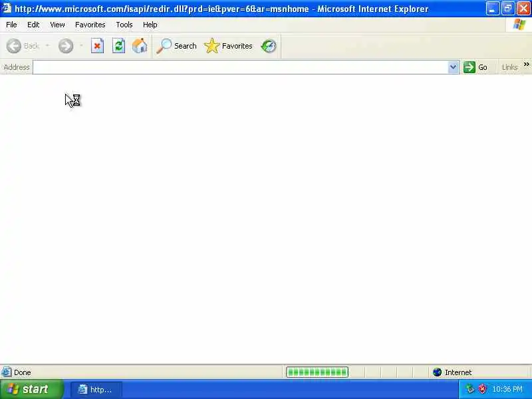Viewport: 532px width, 399px height.
Task: Click the network tray icon
Action: click(x=469, y=389)
